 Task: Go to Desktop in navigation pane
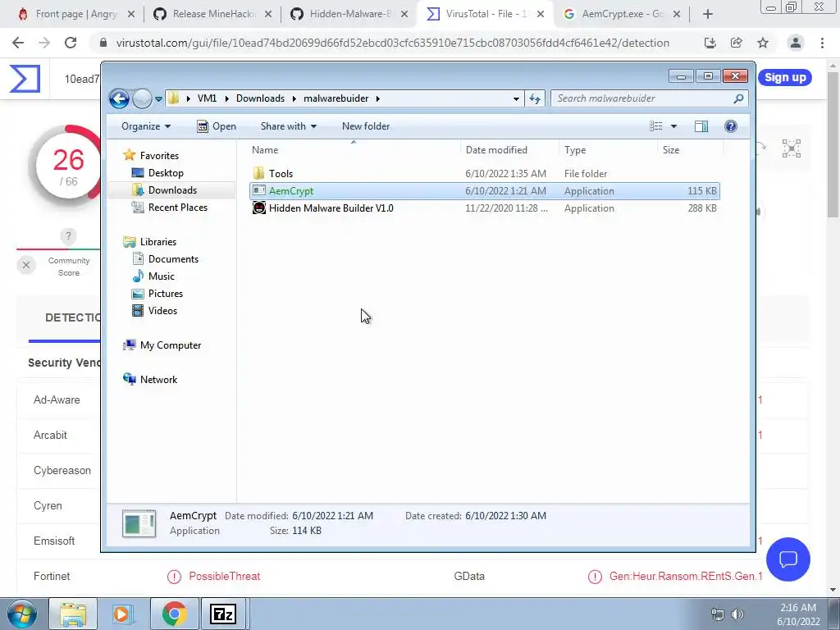166,173
